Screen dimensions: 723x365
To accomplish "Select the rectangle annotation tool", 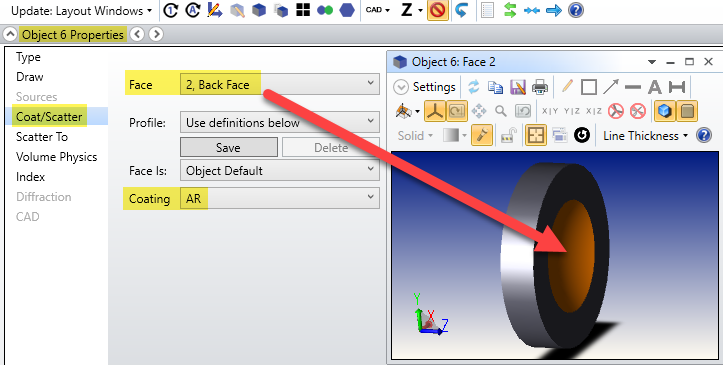I will point(589,87).
